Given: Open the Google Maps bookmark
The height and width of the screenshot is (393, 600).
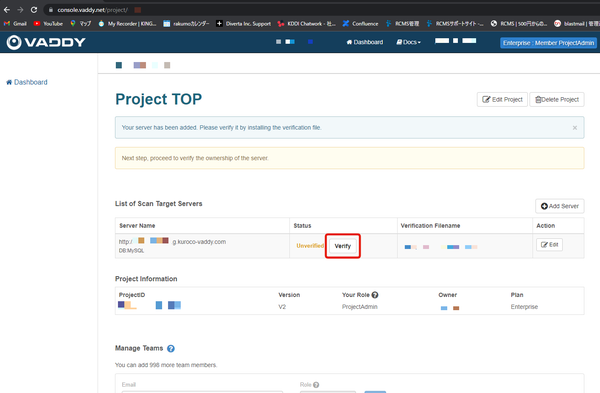Looking at the screenshot, I should pyautogui.click(x=81, y=24).
